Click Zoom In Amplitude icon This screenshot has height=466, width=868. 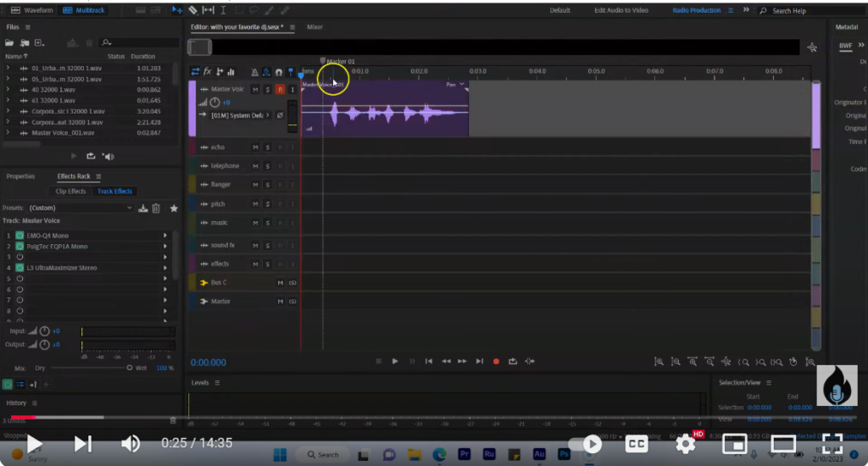click(x=659, y=362)
